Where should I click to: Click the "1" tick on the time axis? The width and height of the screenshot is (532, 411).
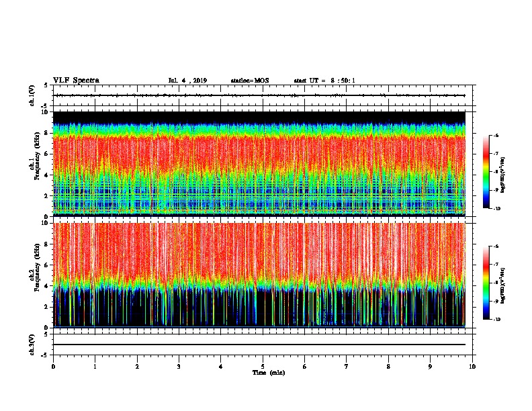(95, 367)
